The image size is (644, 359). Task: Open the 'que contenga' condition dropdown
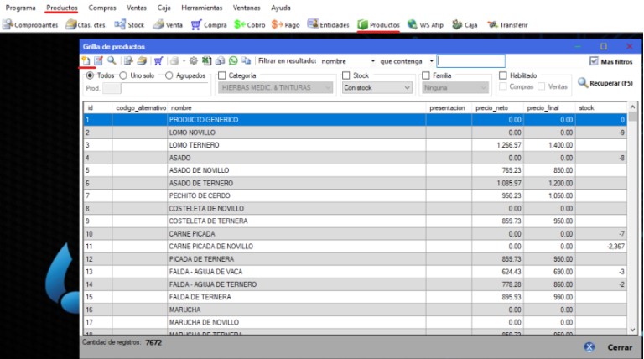[432, 61]
